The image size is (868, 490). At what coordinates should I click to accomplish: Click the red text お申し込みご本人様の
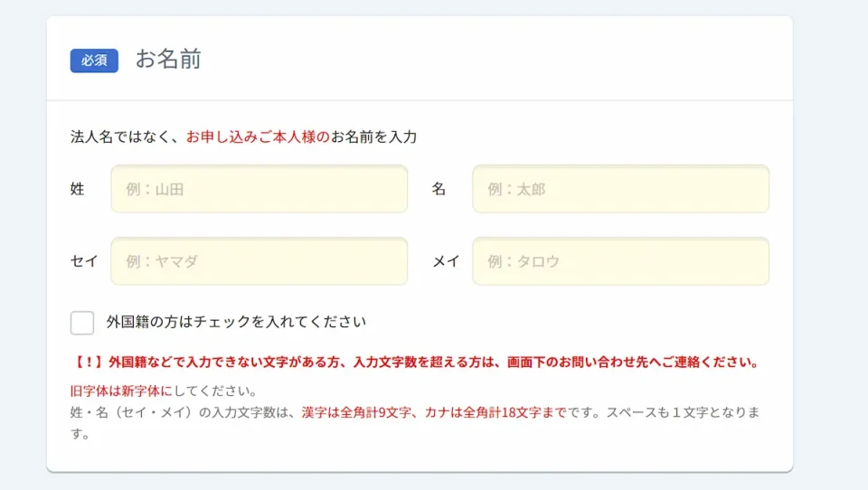click(258, 137)
